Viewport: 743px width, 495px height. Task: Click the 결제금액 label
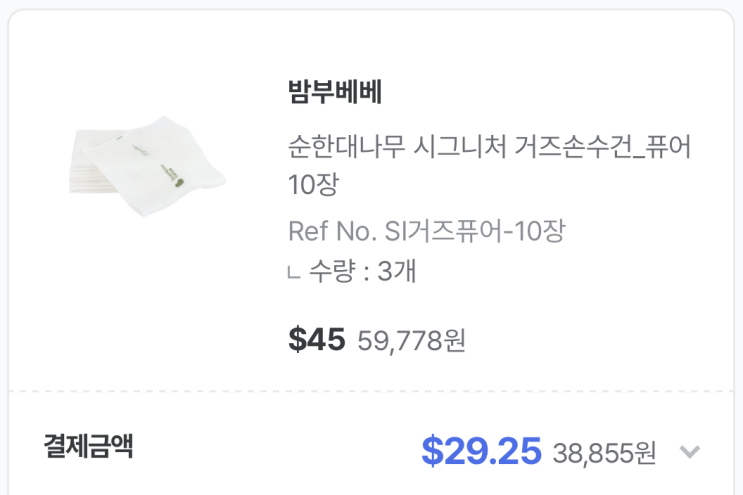coord(88,446)
